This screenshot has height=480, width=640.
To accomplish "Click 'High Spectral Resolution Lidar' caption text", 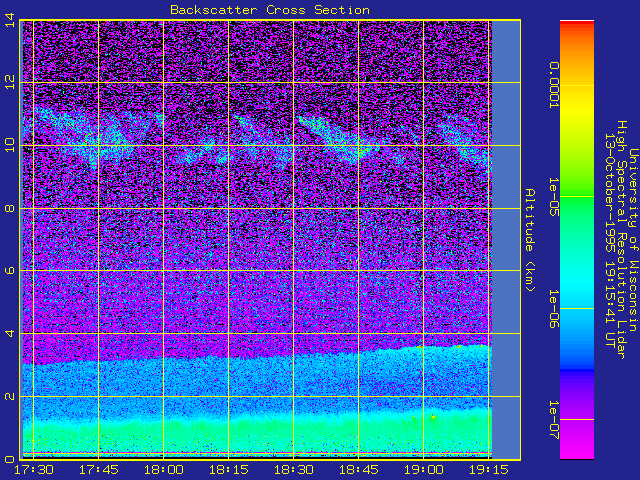I will click(621, 240).
